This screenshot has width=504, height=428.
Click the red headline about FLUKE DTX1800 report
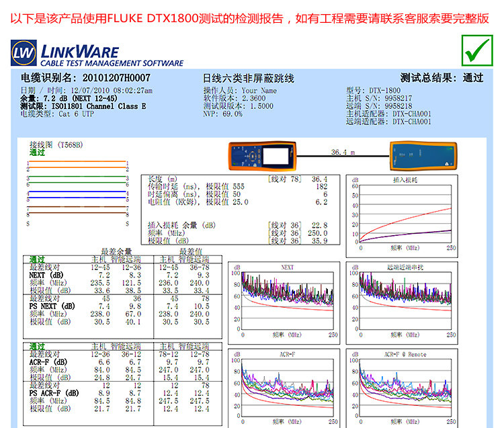249,18
